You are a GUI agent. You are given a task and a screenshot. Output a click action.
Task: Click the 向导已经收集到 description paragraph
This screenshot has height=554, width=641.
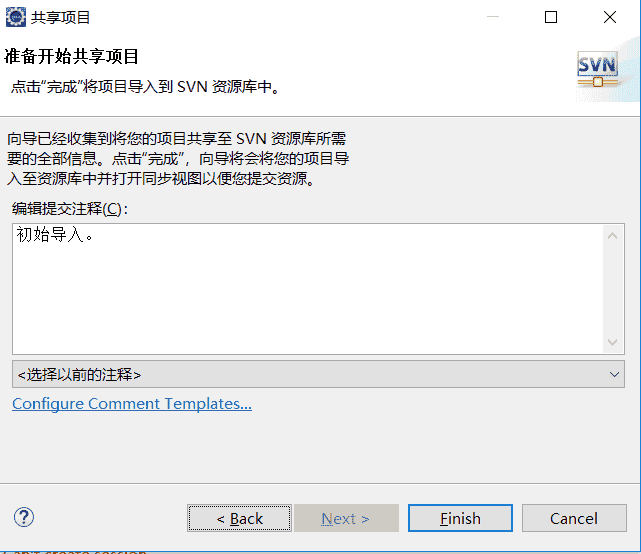[x=178, y=159]
